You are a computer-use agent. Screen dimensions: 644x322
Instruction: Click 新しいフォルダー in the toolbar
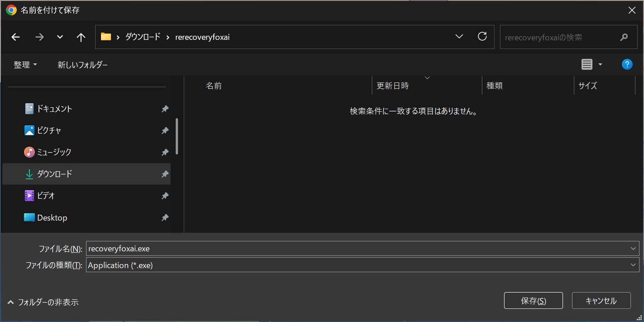(82, 65)
